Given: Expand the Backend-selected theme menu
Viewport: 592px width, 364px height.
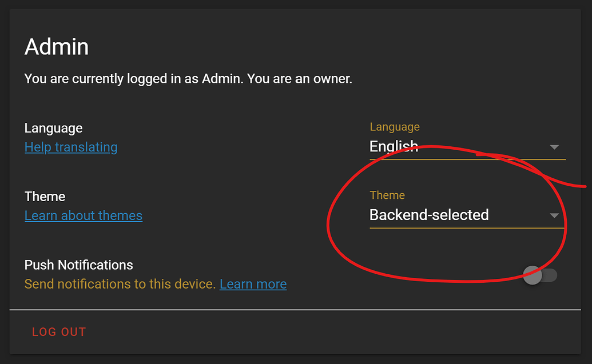Looking at the screenshot, I should pyautogui.click(x=466, y=215).
